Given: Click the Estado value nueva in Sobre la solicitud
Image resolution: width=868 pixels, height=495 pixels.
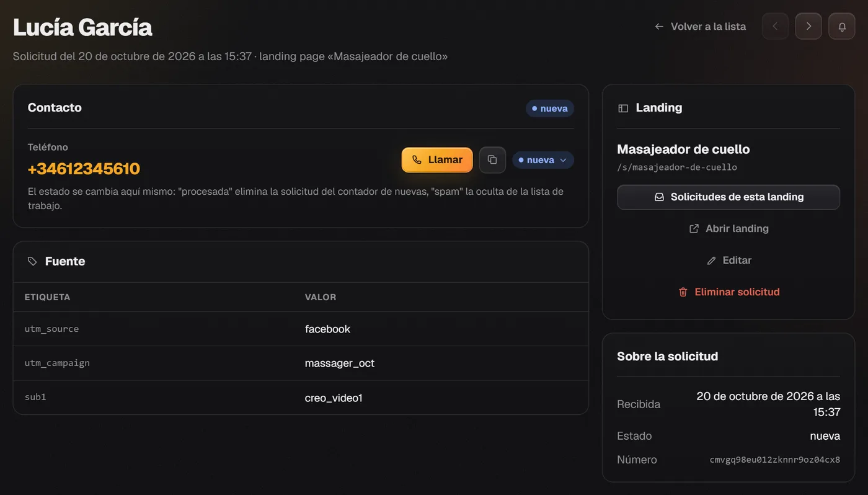Looking at the screenshot, I should (x=825, y=436).
